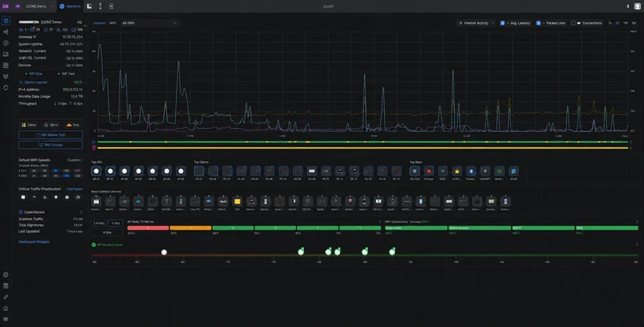Switch to the Internet tab
Viewport: 644px width, 327px height.
(x=100, y=23)
